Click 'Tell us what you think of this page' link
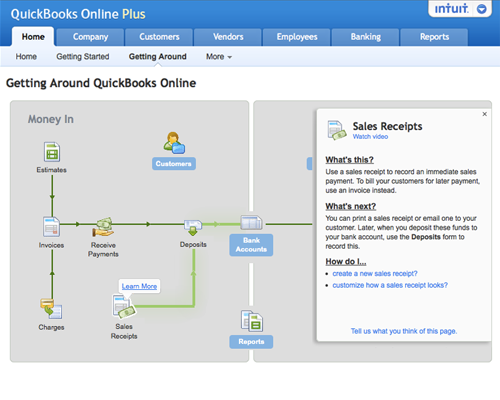 [x=404, y=331]
